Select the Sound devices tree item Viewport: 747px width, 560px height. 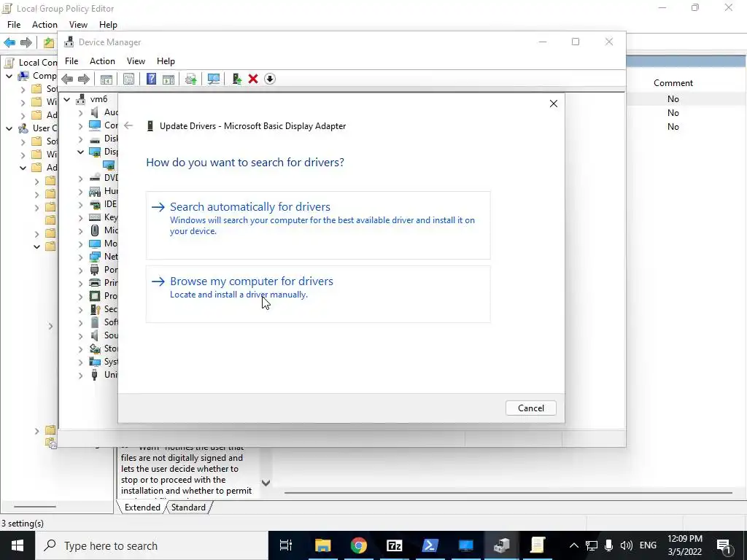pyautogui.click(x=104, y=335)
